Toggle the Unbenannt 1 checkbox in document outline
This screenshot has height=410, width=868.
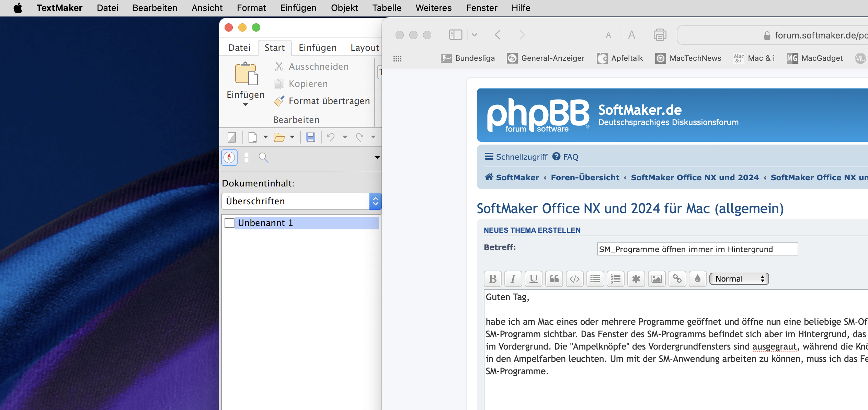[x=229, y=223]
